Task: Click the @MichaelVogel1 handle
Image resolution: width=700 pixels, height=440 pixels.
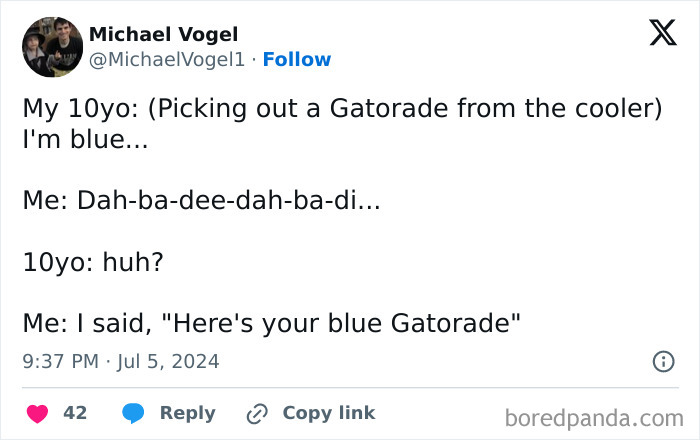Action: click(167, 60)
